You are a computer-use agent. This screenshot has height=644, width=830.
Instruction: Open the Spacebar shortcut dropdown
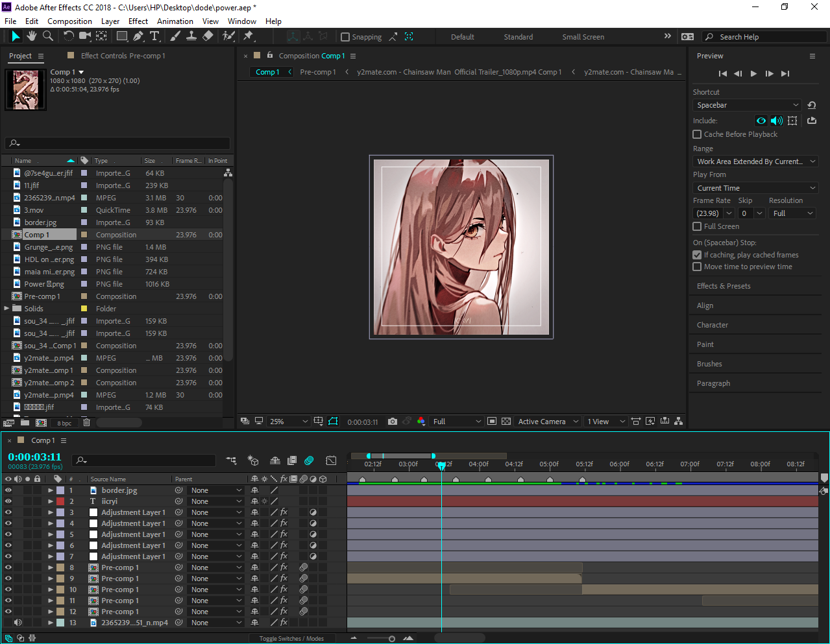click(748, 105)
